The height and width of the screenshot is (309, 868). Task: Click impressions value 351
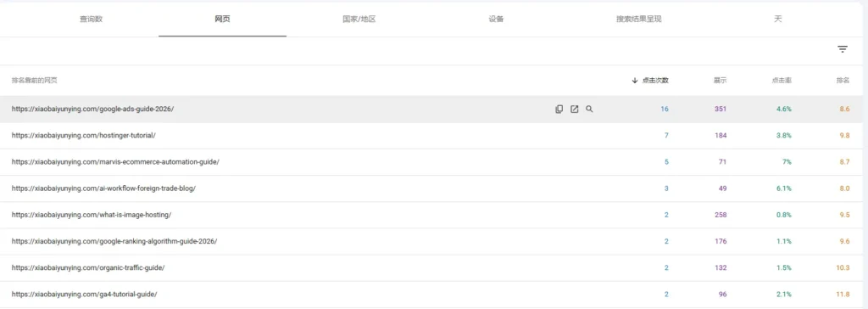[x=721, y=110]
